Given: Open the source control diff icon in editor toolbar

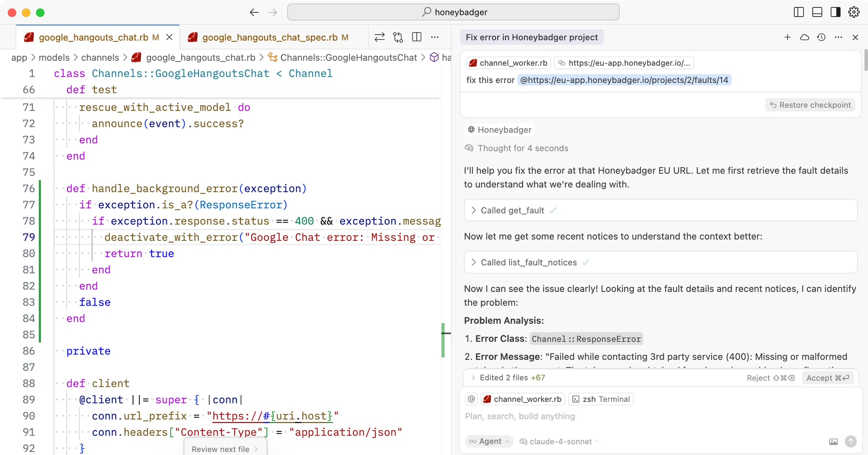Looking at the screenshot, I should pos(398,37).
